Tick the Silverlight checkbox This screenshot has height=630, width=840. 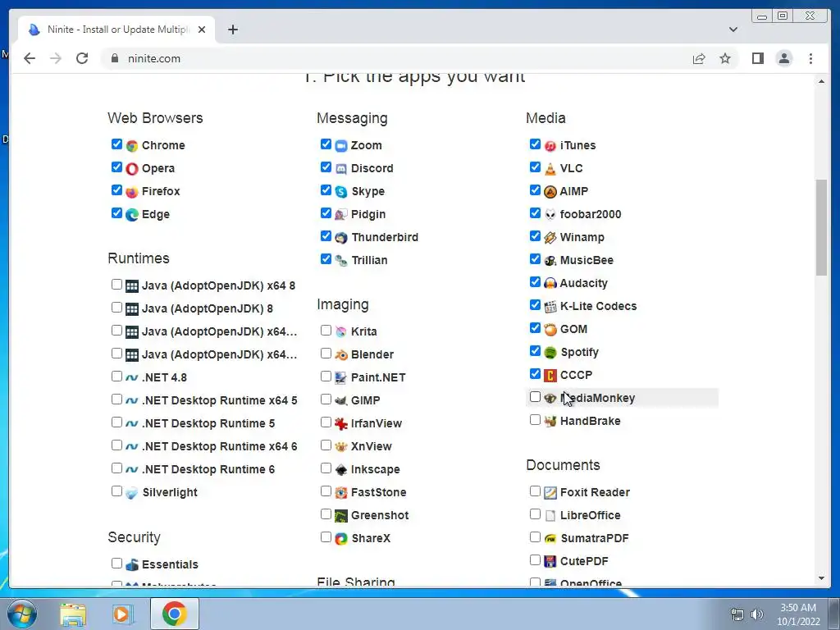coord(116,491)
